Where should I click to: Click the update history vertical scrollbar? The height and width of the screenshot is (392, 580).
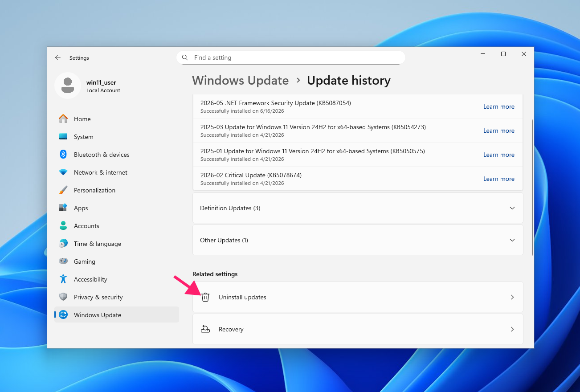pyautogui.click(x=532, y=187)
